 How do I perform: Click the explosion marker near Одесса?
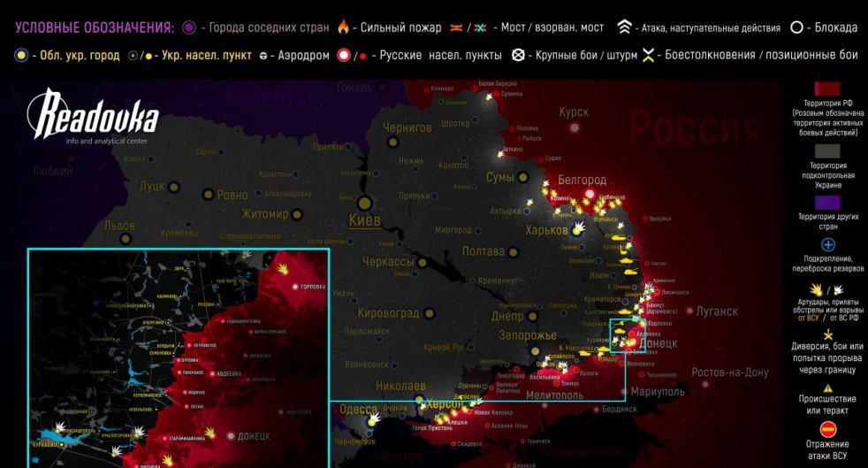click(374, 415)
